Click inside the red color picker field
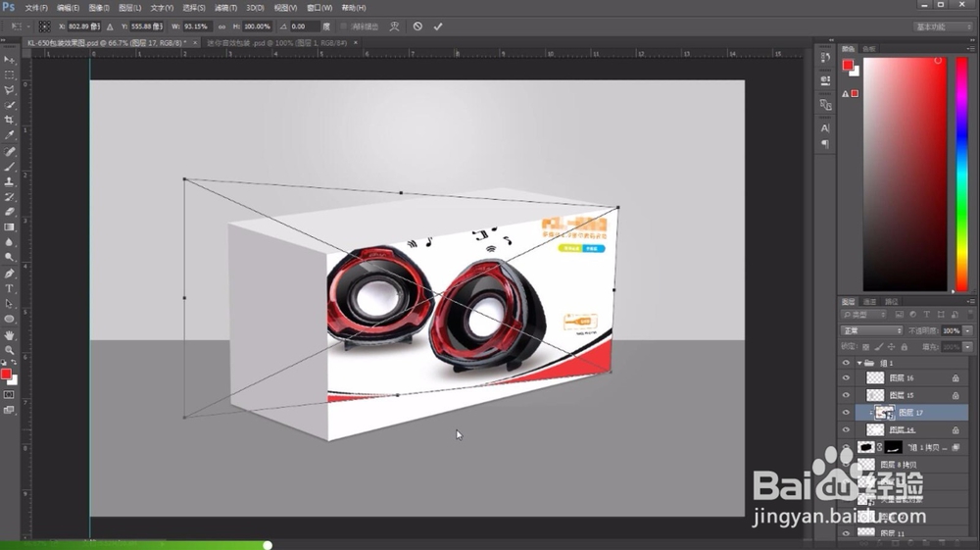The height and width of the screenshot is (550, 980). [905, 174]
